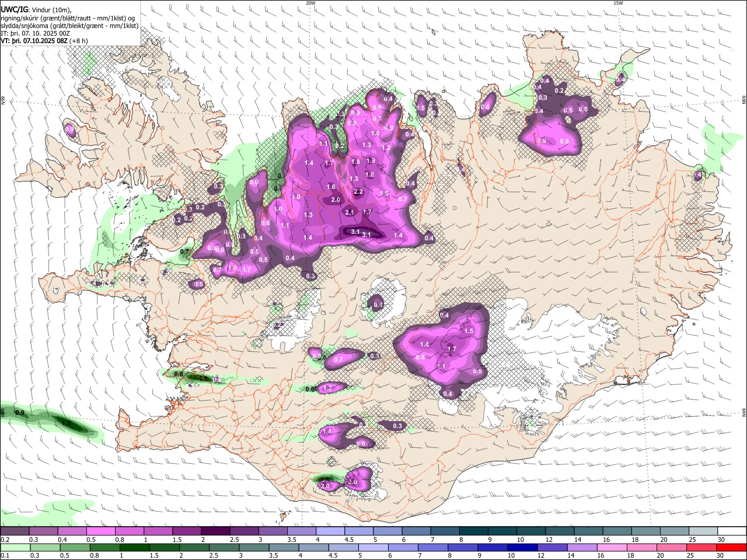Click the '1.6' snowfall value on the map
747x560 pixels.
click(331, 187)
